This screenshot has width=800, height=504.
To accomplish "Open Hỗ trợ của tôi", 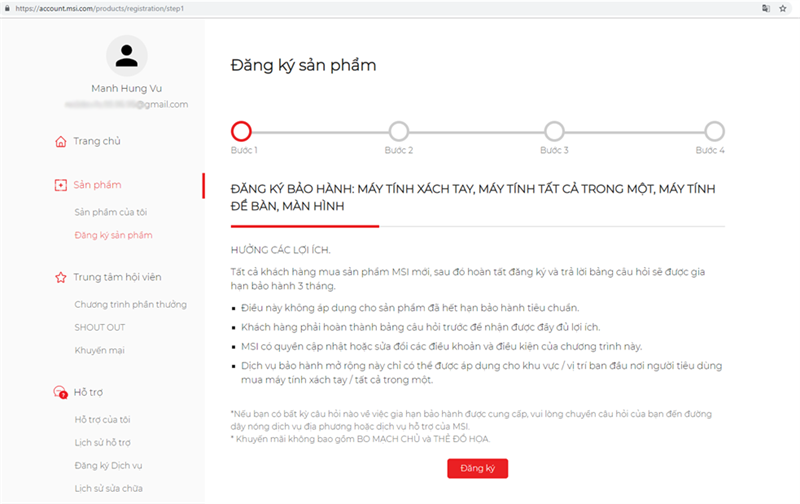I will click(x=103, y=419).
